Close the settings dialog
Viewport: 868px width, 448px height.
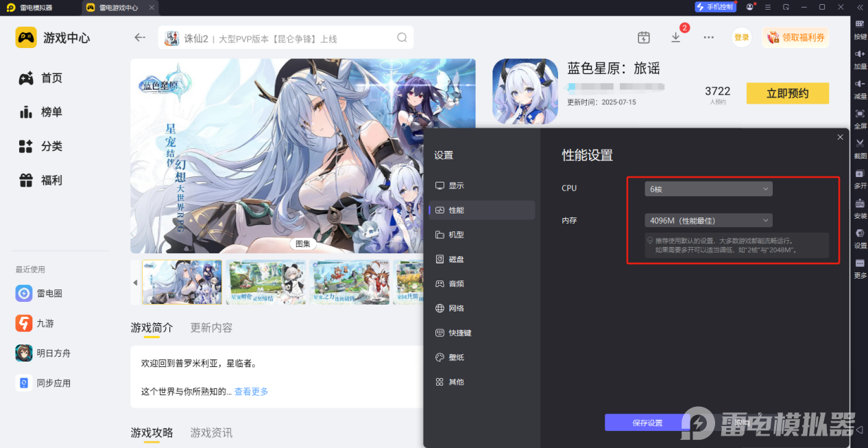click(840, 137)
